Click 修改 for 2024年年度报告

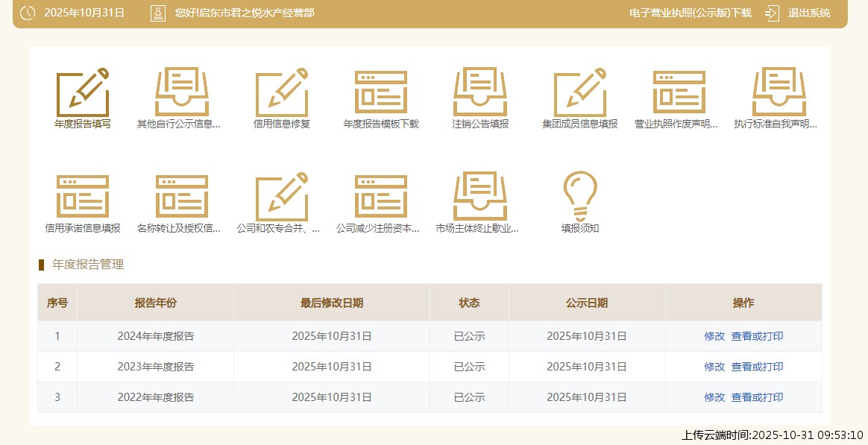pyautogui.click(x=714, y=336)
